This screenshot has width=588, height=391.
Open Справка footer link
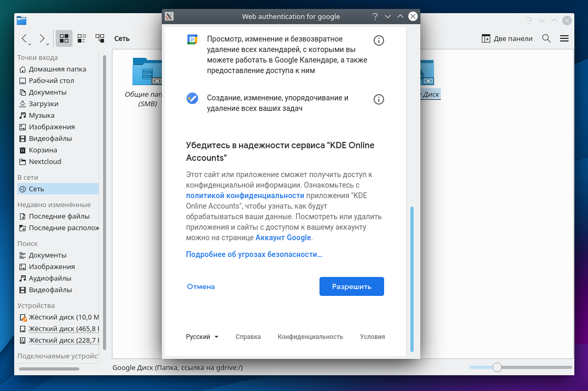tap(248, 337)
